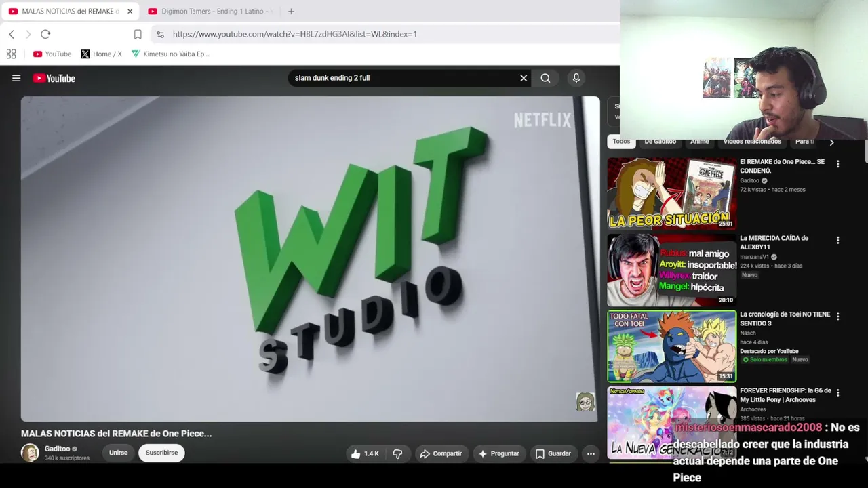Viewport: 868px width, 488px height.
Task: Select the 'De Gaditoo' filter chip
Action: (x=660, y=142)
